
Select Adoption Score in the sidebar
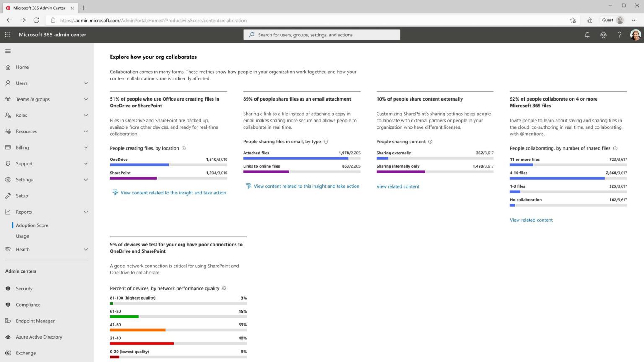tap(32, 225)
